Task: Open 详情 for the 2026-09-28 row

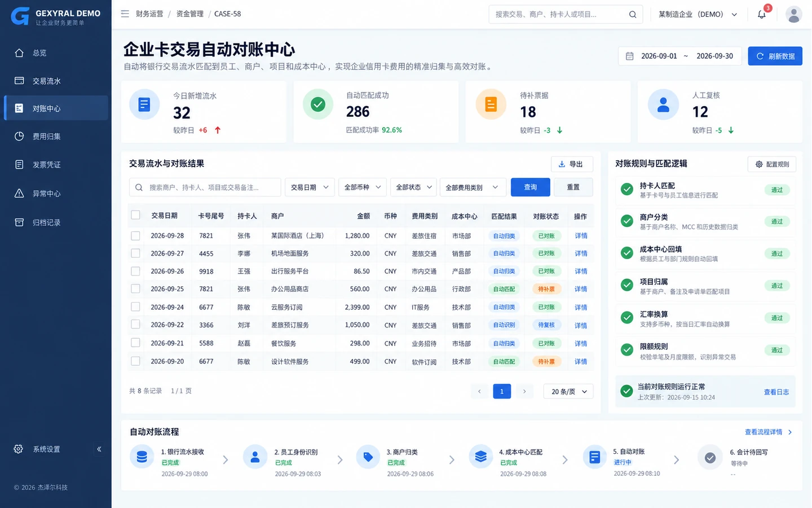Action: [x=581, y=236]
